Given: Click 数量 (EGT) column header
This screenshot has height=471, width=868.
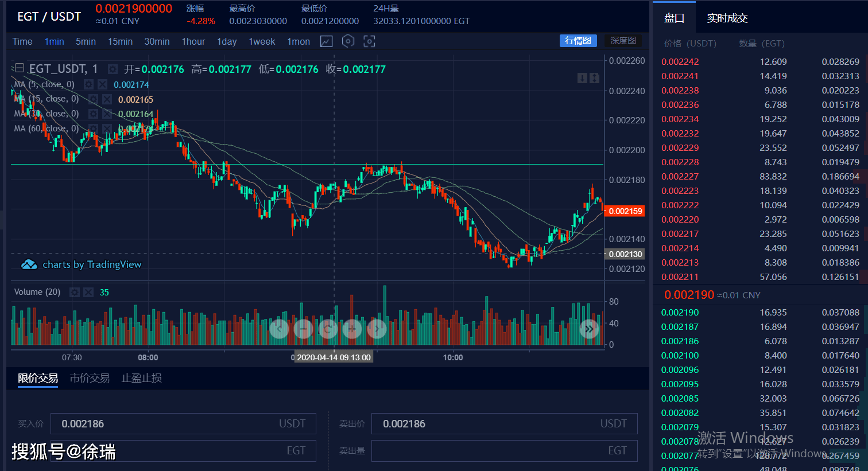Looking at the screenshot, I should point(762,43).
